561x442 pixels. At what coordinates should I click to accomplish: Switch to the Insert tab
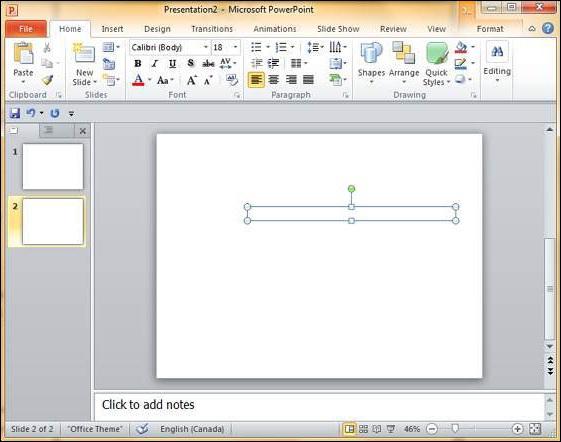tap(112, 29)
